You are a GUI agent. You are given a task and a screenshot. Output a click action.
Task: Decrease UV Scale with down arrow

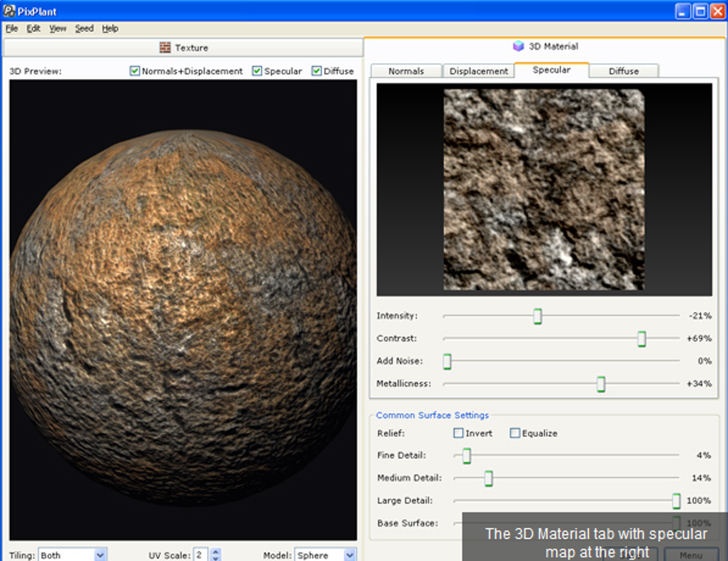click(x=216, y=558)
